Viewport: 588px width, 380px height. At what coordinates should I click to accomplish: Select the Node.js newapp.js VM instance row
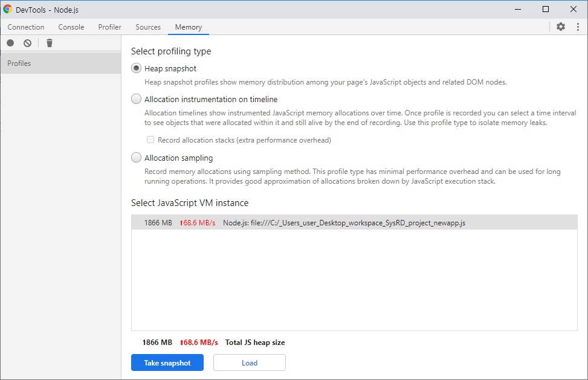[x=354, y=222]
